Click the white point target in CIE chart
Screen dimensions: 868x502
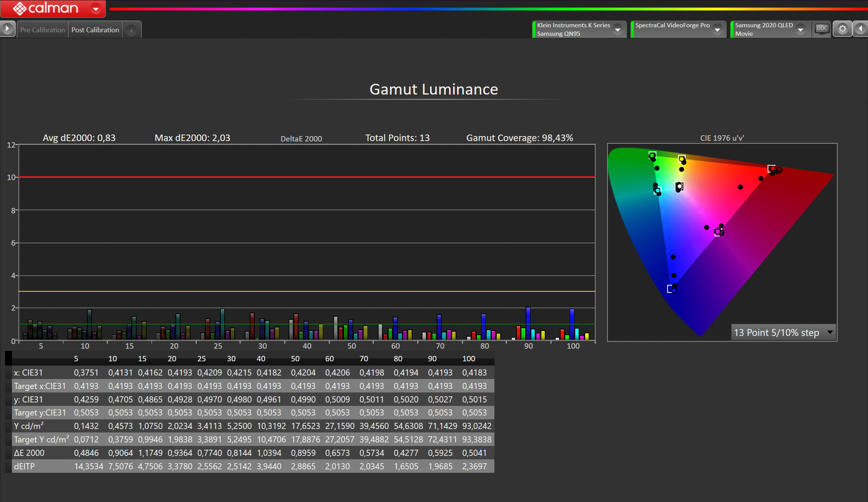(x=680, y=186)
